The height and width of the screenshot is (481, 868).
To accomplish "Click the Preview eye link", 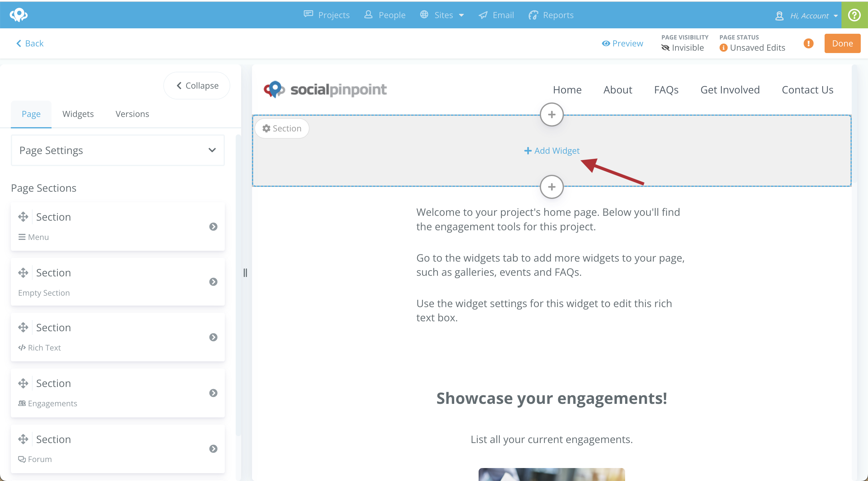I will 622,43.
